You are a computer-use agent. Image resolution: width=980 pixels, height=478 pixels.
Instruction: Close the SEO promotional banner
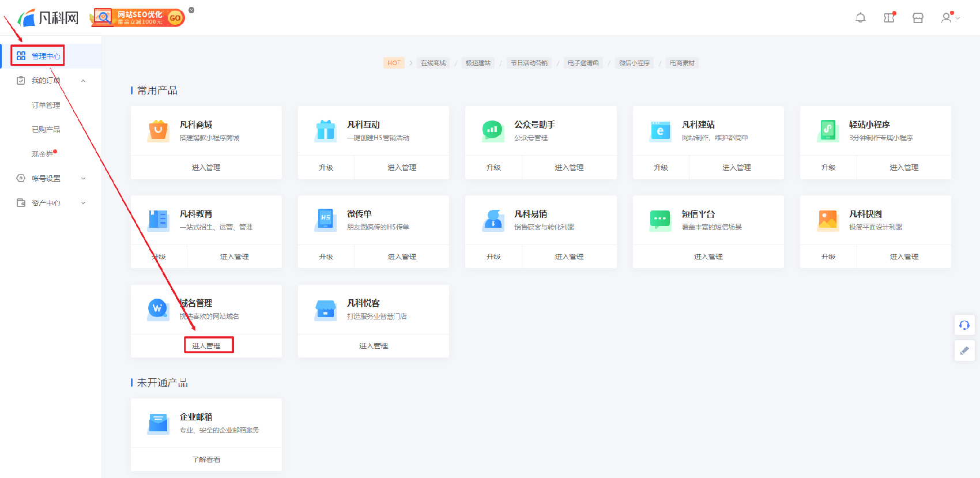191,10
